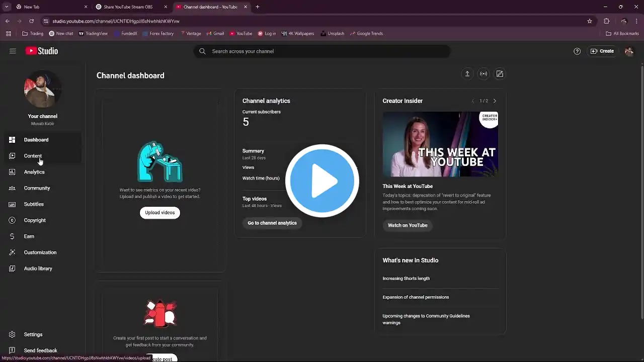The image size is (644, 362).
Task: Open the Chrome profile icon
Action: point(623,21)
